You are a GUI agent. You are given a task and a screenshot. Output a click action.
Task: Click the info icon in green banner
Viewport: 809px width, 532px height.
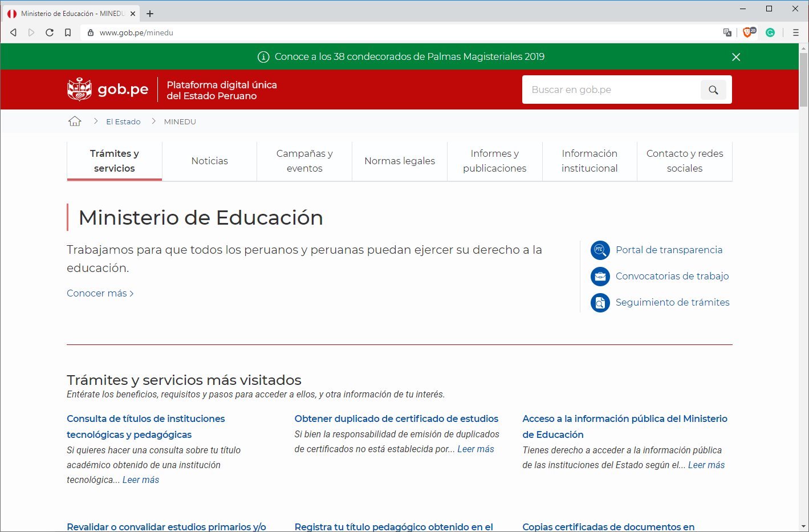click(x=263, y=57)
